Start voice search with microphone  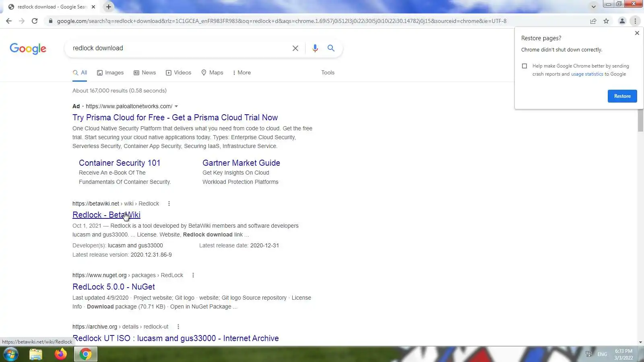coord(315,48)
